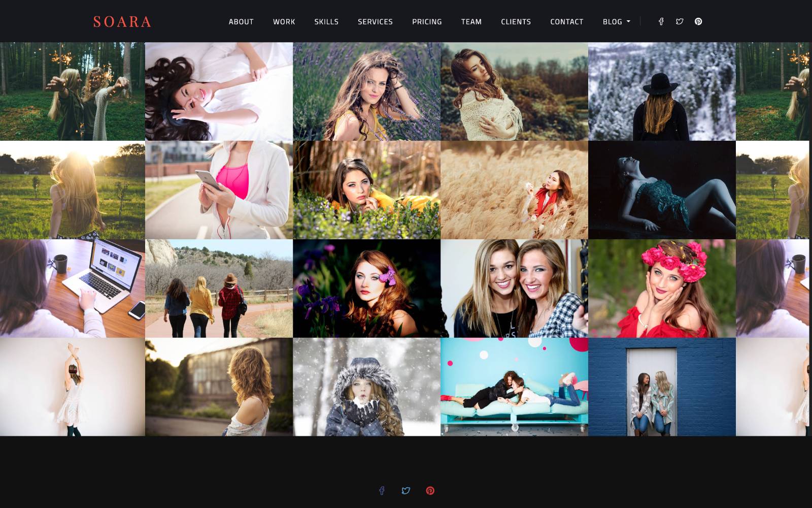Expand the Blog dropdown menu
Image resolution: width=812 pixels, height=508 pixels.
pyautogui.click(x=616, y=22)
